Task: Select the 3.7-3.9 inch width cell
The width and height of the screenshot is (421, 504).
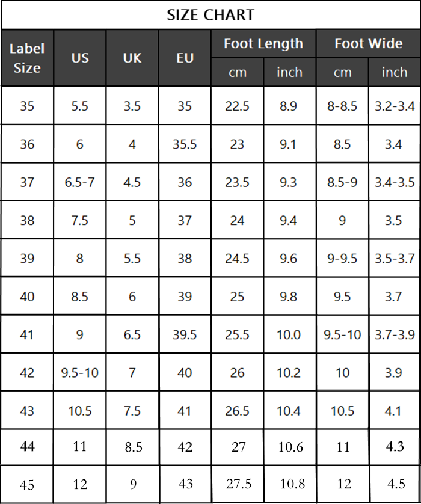Action: pos(395,335)
